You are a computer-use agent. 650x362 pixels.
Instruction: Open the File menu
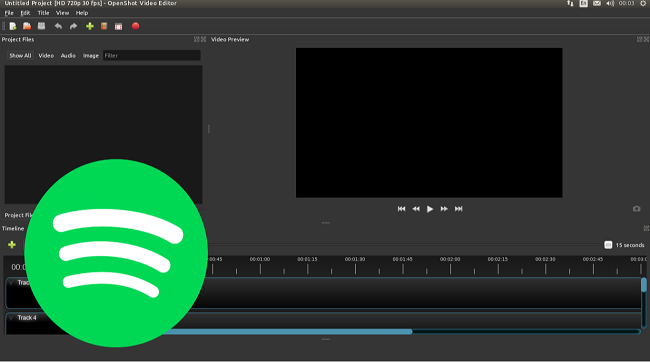coord(9,13)
